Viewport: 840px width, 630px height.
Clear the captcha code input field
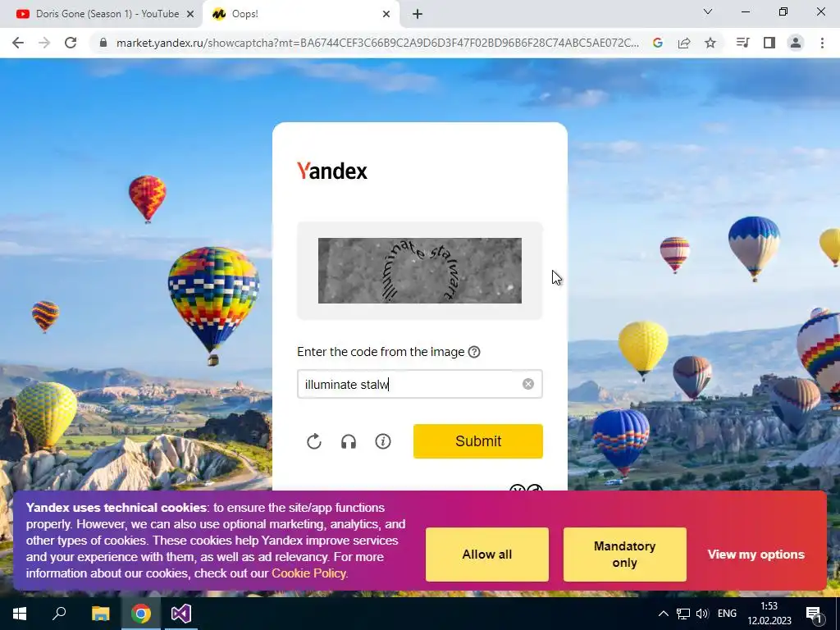[528, 384]
